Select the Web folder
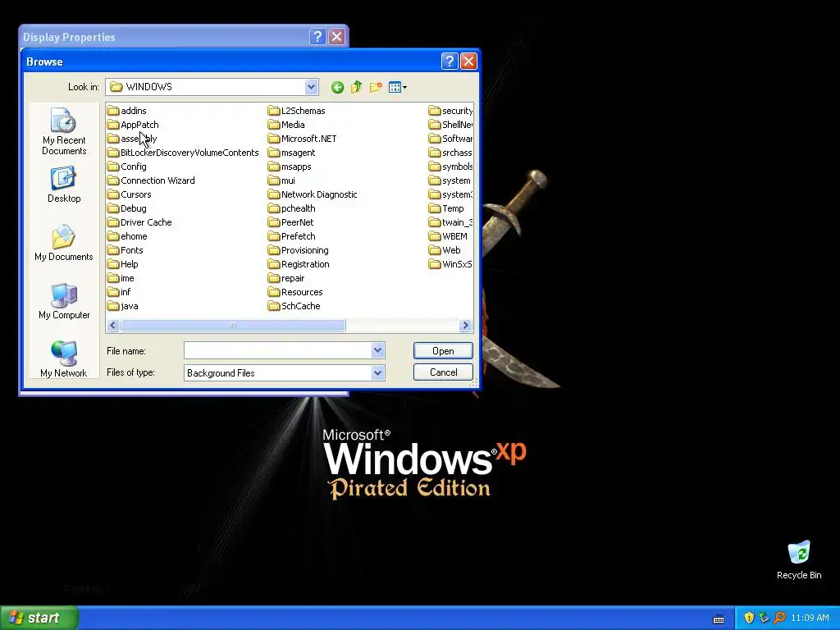This screenshot has width=840, height=630. (x=445, y=250)
